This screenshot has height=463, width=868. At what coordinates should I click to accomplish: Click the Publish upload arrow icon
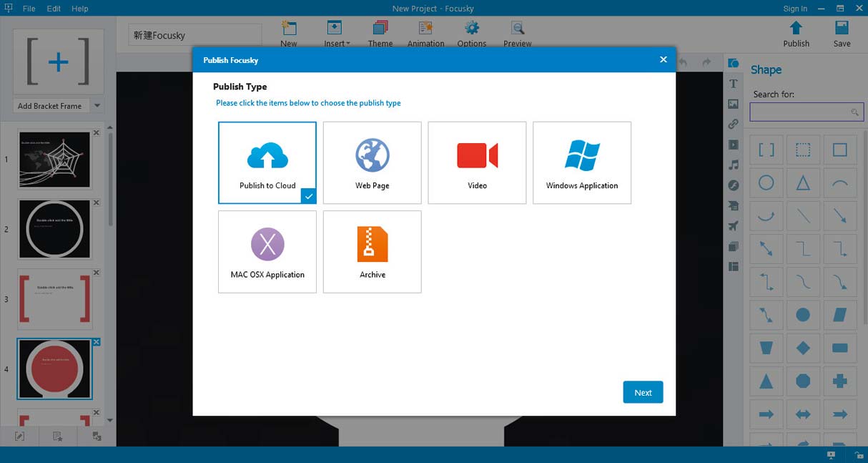click(796, 28)
